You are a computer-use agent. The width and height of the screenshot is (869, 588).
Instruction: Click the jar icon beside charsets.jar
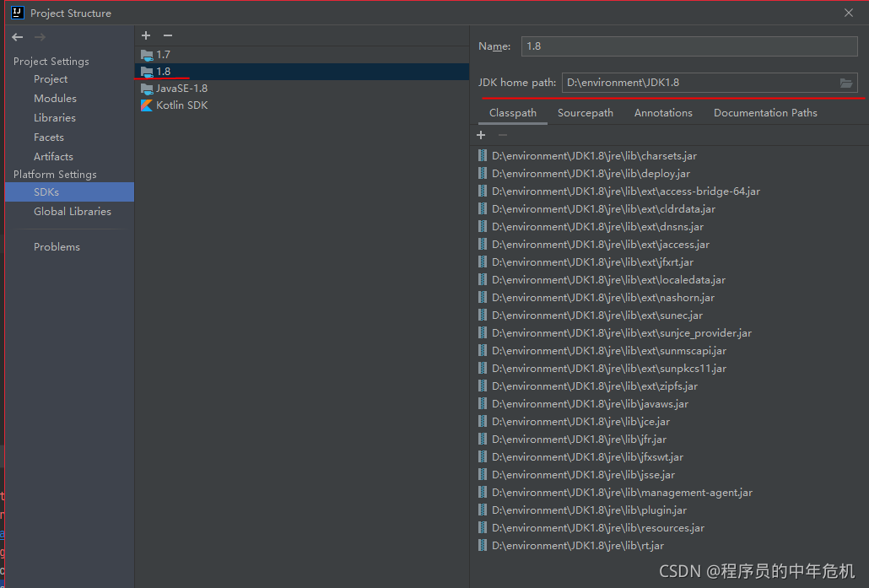tap(483, 156)
